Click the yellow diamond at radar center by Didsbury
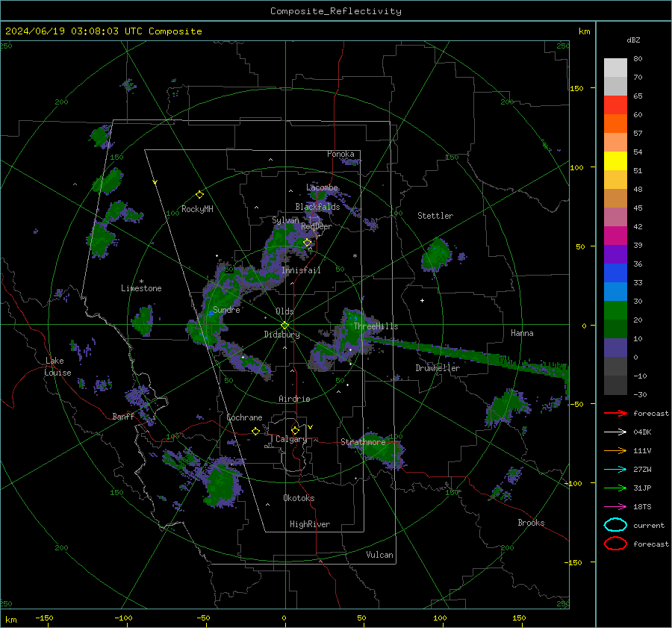672x628 pixels. (x=284, y=326)
